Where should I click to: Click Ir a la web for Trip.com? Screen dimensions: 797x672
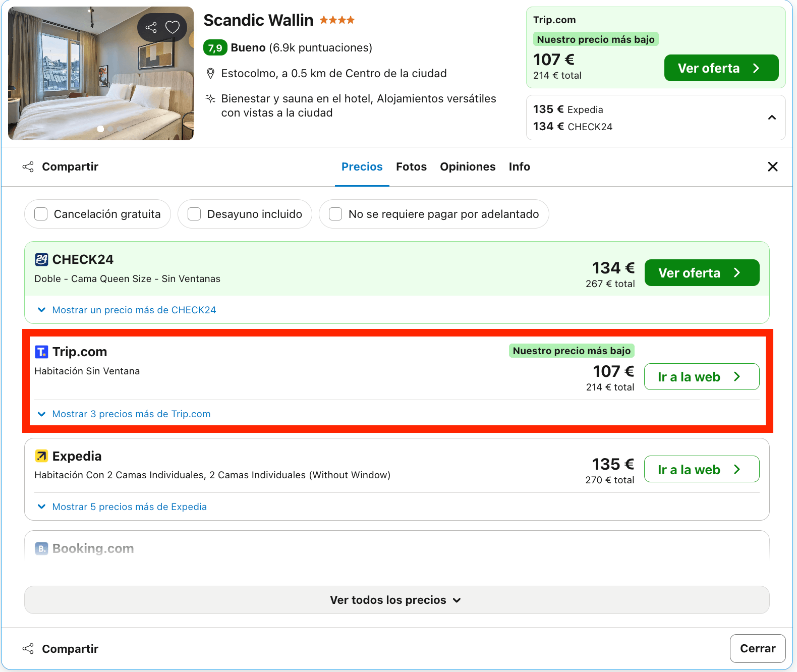pyautogui.click(x=702, y=377)
